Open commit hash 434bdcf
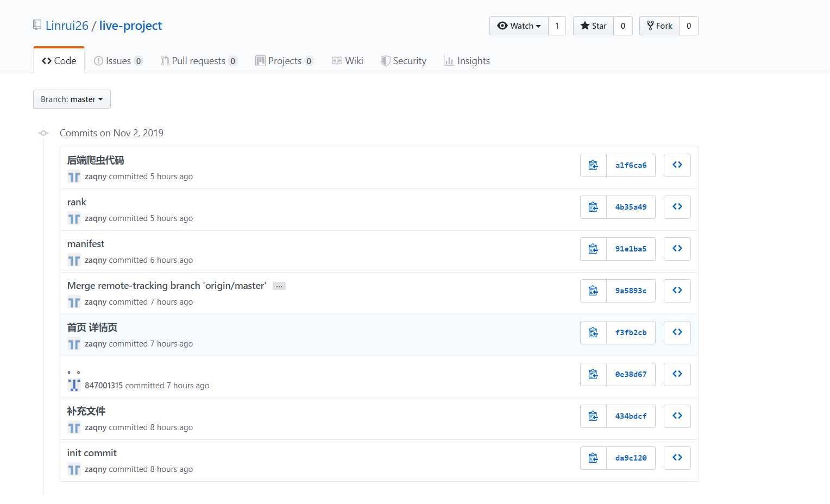Viewport: 830px width, 504px height. 631,416
